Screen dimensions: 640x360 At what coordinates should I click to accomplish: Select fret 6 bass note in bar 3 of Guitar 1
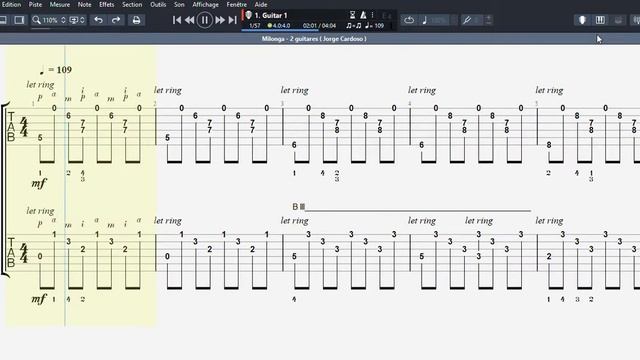click(x=294, y=145)
